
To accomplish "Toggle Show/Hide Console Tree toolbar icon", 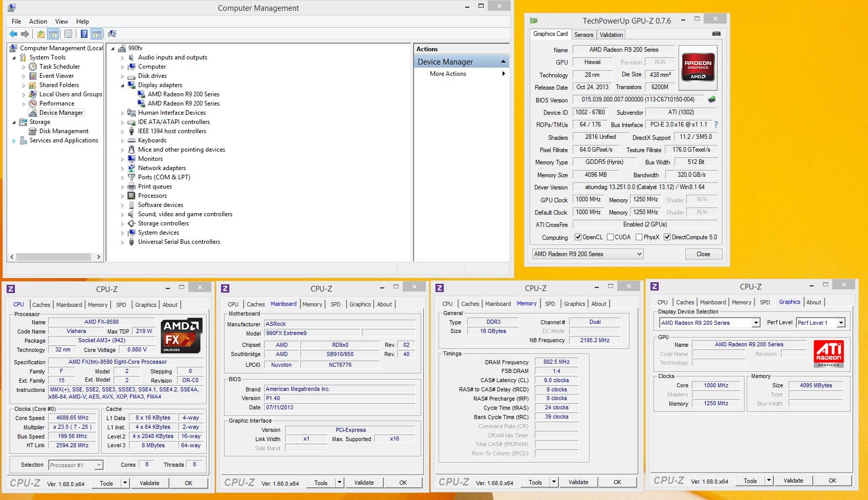I will [x=53, y=34].
